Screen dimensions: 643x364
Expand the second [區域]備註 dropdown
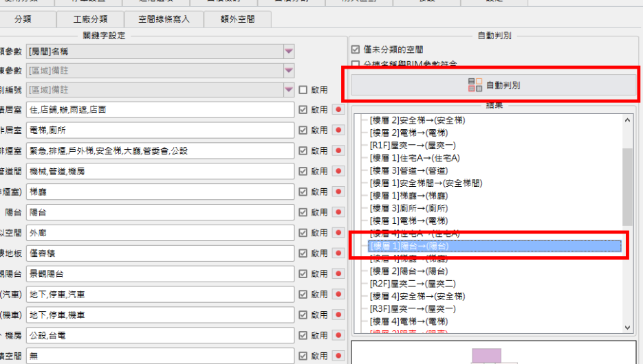[x=289, y=71]
